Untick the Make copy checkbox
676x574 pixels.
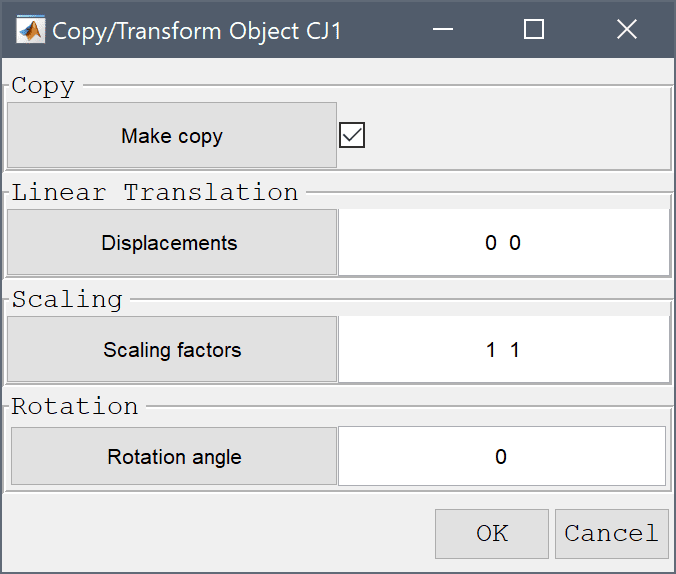(x=352, y=135)
